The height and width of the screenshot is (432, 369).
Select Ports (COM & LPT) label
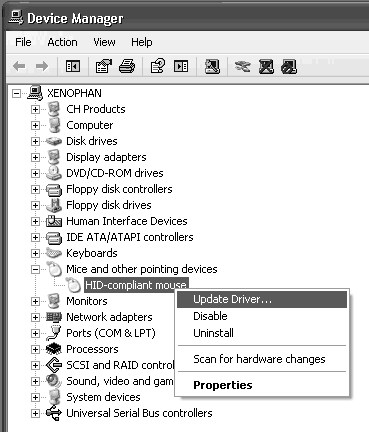[x=111, y=333]
